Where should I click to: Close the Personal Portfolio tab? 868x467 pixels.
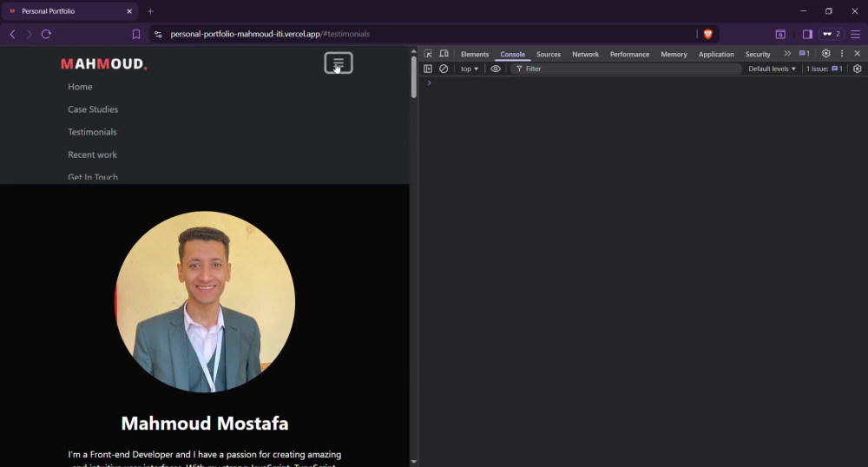coord(129,11)
